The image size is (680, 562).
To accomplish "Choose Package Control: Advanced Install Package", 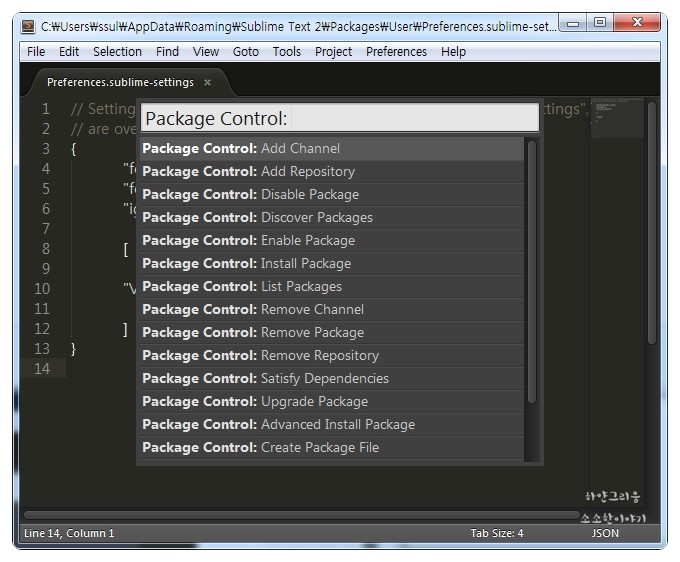I will click(x=332, y=425).
